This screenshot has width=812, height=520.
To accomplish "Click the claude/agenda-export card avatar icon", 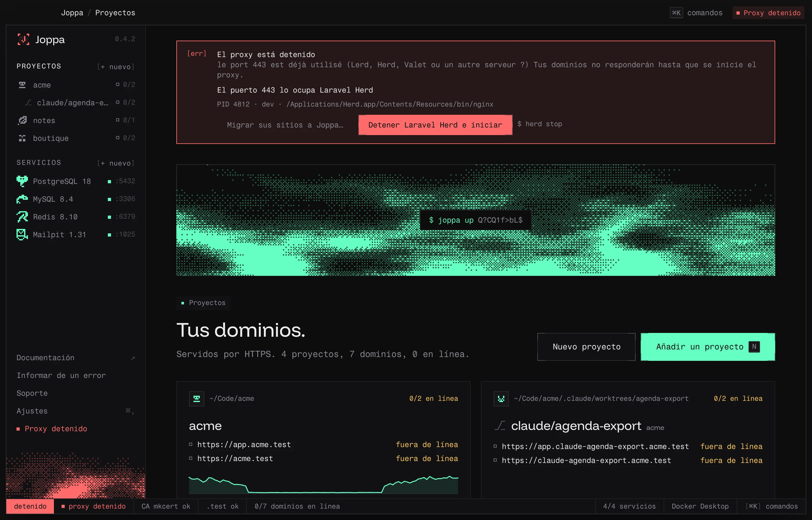I will pos(501,399).
